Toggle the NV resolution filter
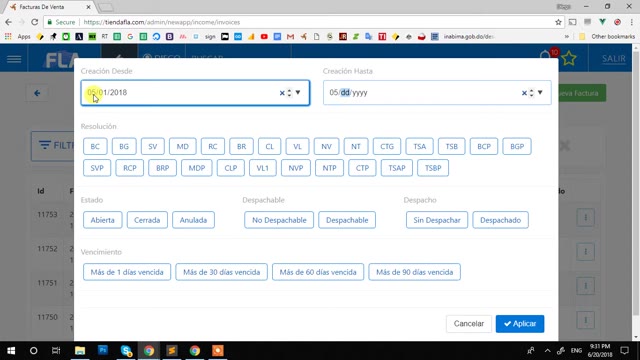The height and width of the screenshot is (360, 640). (326, 147)
